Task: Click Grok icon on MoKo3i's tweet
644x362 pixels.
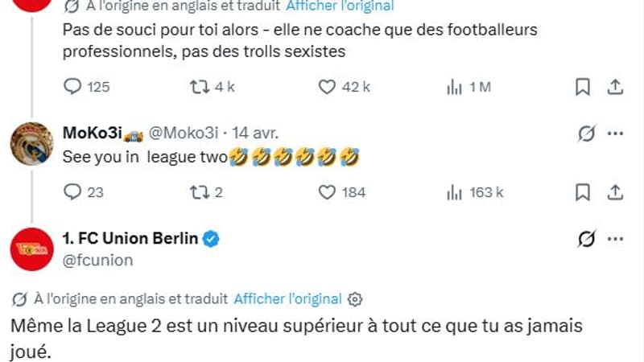Action: (x=587, y=134)
